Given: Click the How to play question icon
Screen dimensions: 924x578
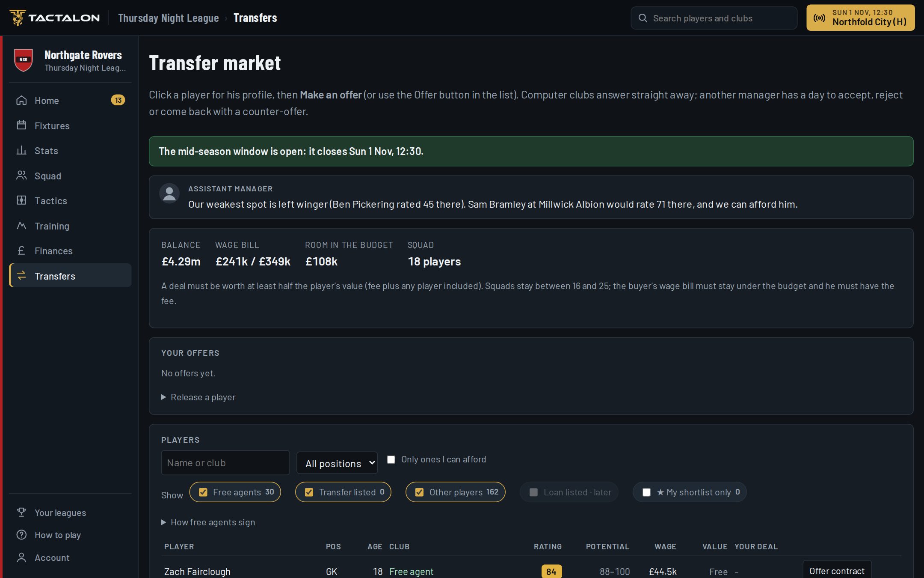Looking at the screenshot, I should tap(21, 535).
